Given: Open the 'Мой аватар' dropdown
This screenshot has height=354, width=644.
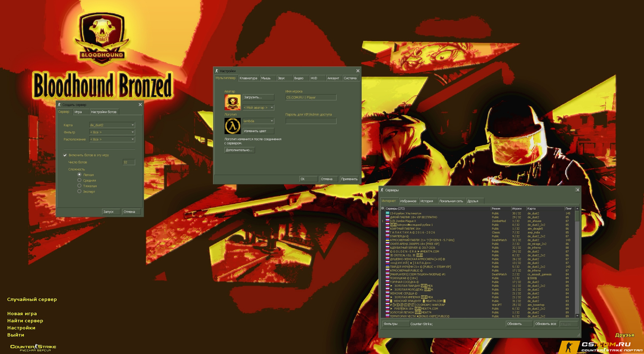Looking at the screenshot, I should pyautogui.click(x=258, y=107).
